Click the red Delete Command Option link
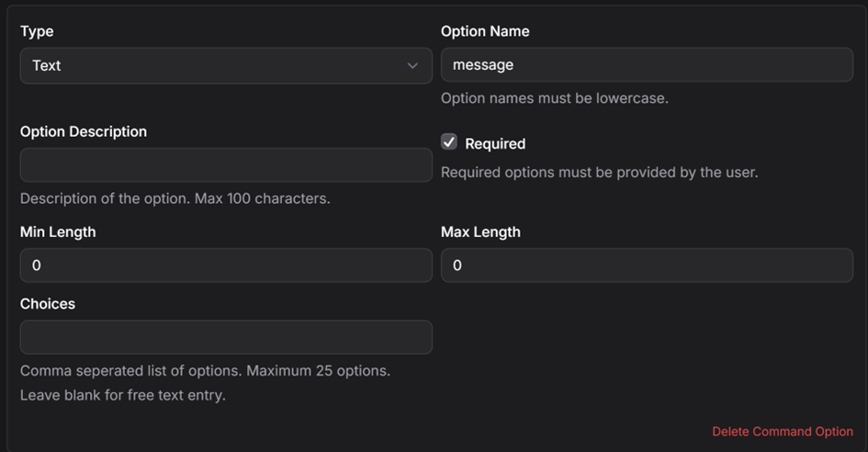868x452 pixels. [x=783, y=432]
